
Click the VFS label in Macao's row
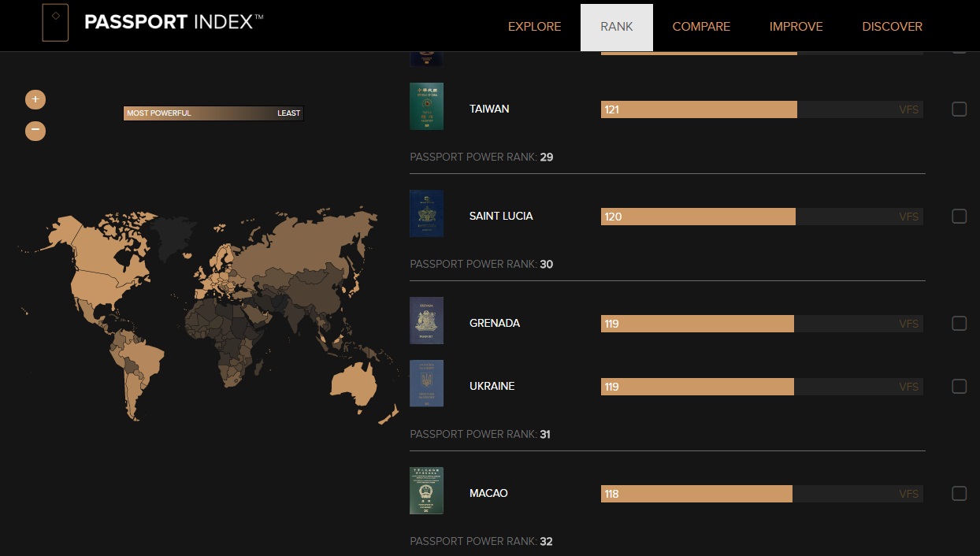908,494
